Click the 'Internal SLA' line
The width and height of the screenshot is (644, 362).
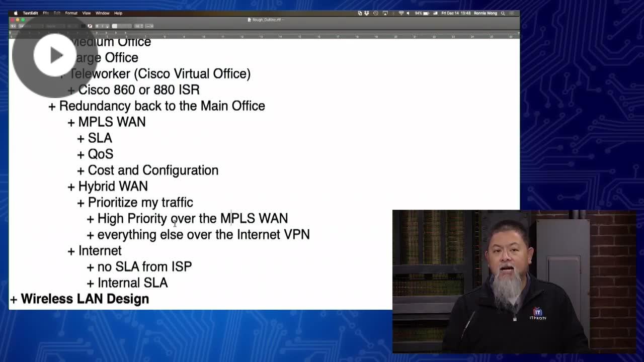(132, 283)
